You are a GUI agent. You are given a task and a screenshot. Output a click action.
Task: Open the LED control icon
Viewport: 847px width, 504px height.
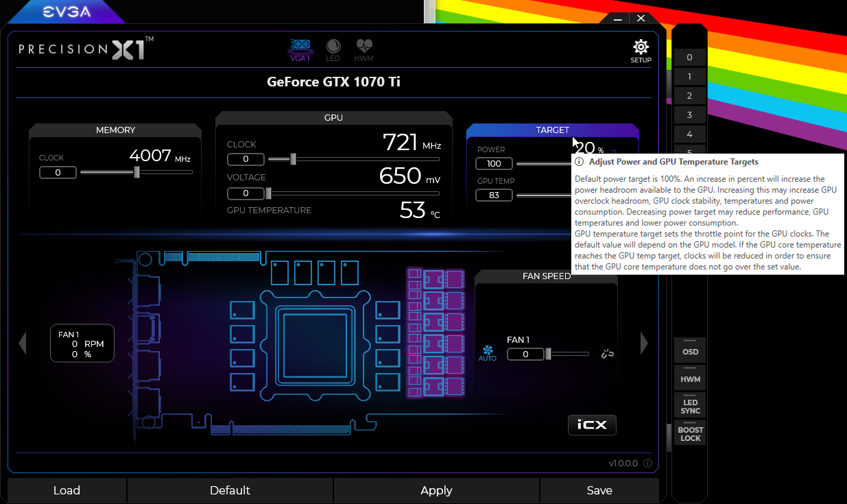pos(333,49)
